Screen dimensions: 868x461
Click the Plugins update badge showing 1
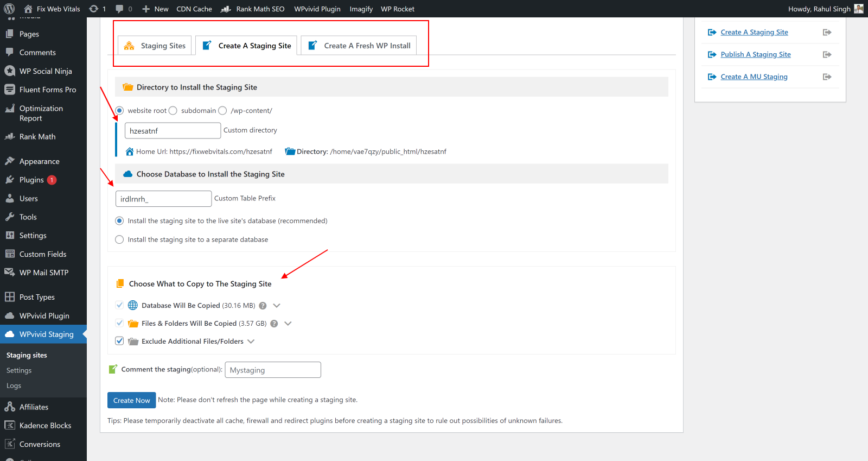click(52, 180)
